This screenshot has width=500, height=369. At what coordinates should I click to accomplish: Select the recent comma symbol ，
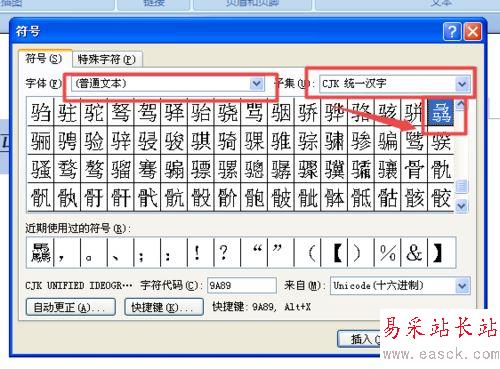coord(67,252)
